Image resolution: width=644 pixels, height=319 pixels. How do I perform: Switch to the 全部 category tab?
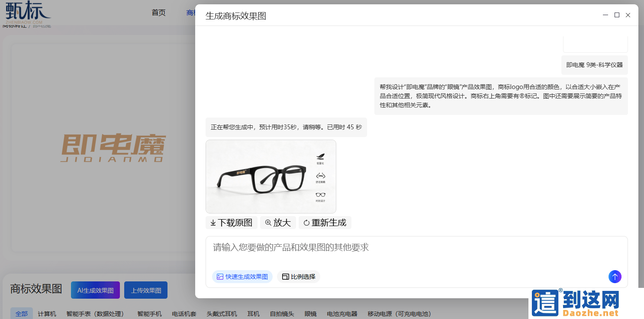pos(22,314)
